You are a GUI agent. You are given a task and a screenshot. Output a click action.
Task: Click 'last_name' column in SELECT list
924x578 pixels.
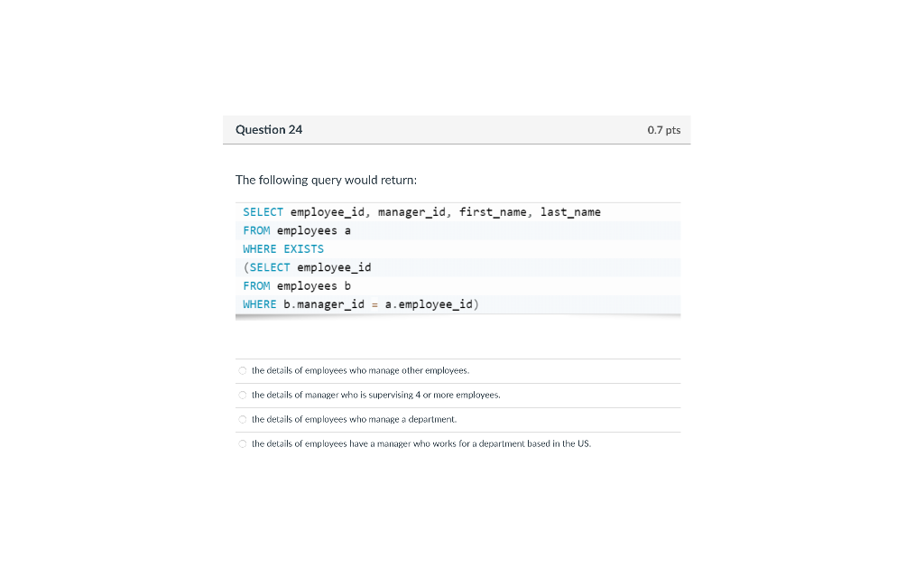click(570, 211)
